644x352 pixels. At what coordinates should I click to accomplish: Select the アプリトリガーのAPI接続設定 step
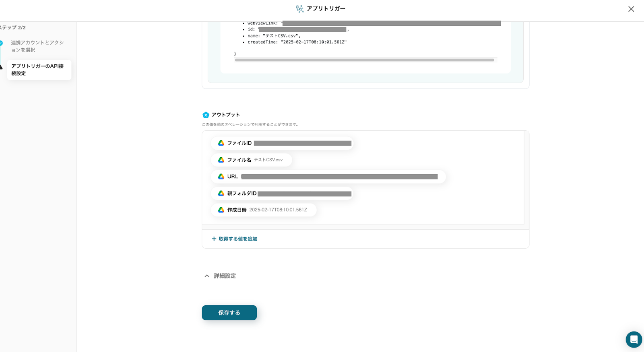(39, 70)
